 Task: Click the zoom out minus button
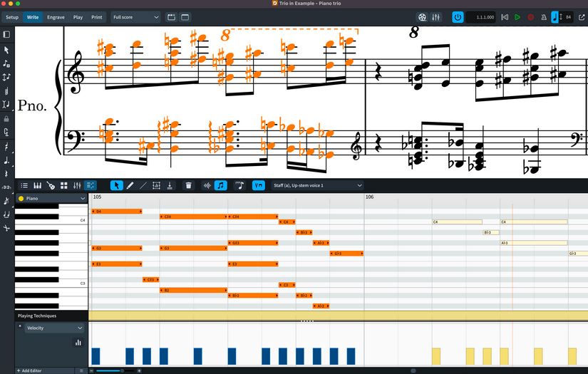point(91,370)
